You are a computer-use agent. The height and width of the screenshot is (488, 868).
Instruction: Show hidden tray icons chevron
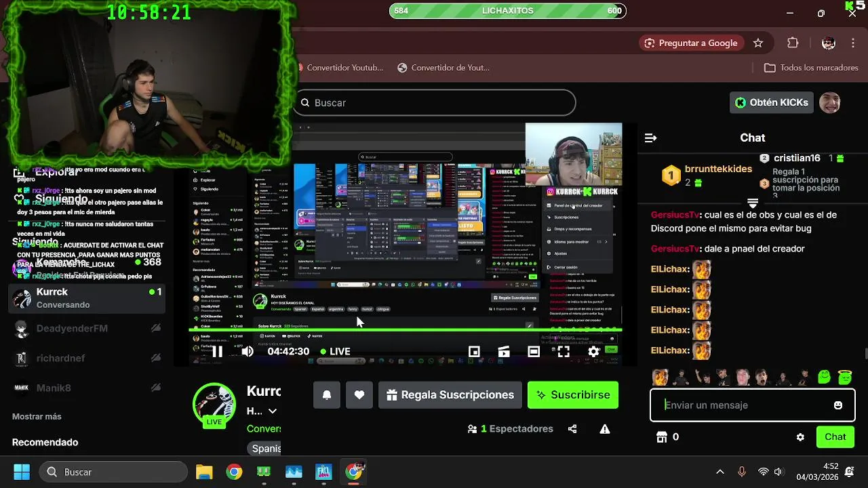[x=720, y=472]
